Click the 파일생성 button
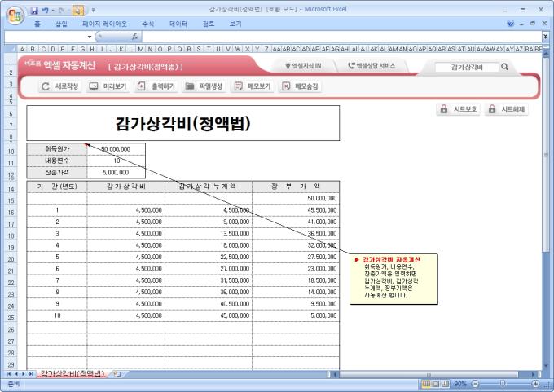Viewport: 554px width, 392px height. click(204, 86)
